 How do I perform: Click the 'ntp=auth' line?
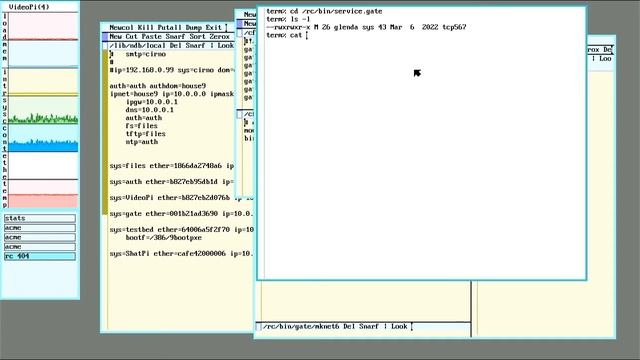coord(141,142)
